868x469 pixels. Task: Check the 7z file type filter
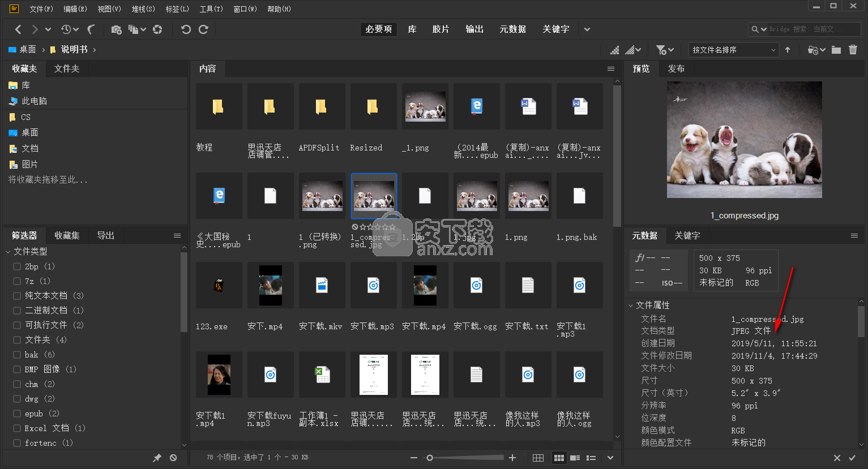tap(17, 281)
